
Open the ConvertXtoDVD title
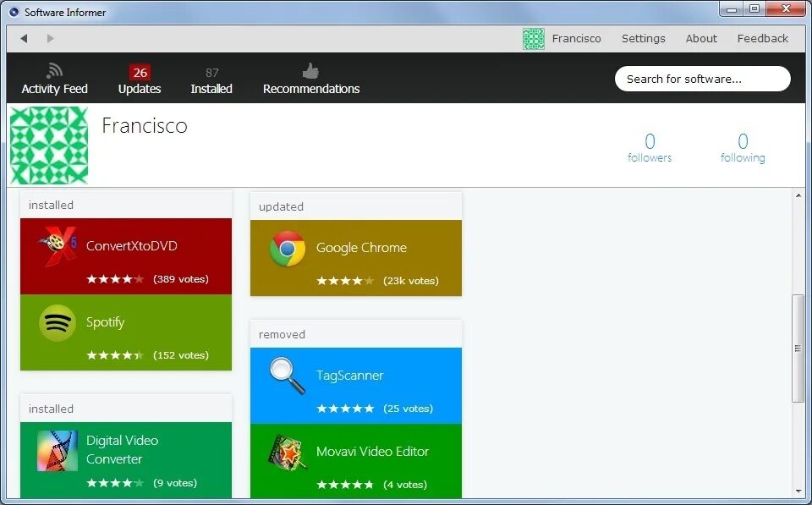pyautogui.click(x=132, y=245)
